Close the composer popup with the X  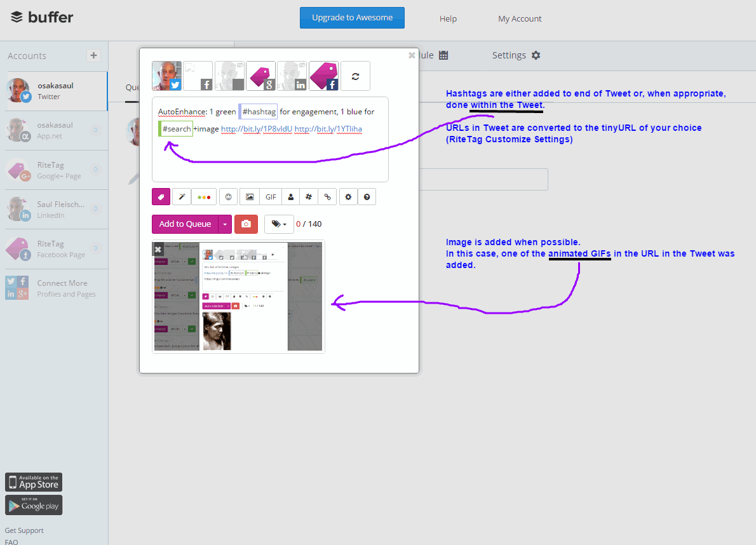click(412, 55)
